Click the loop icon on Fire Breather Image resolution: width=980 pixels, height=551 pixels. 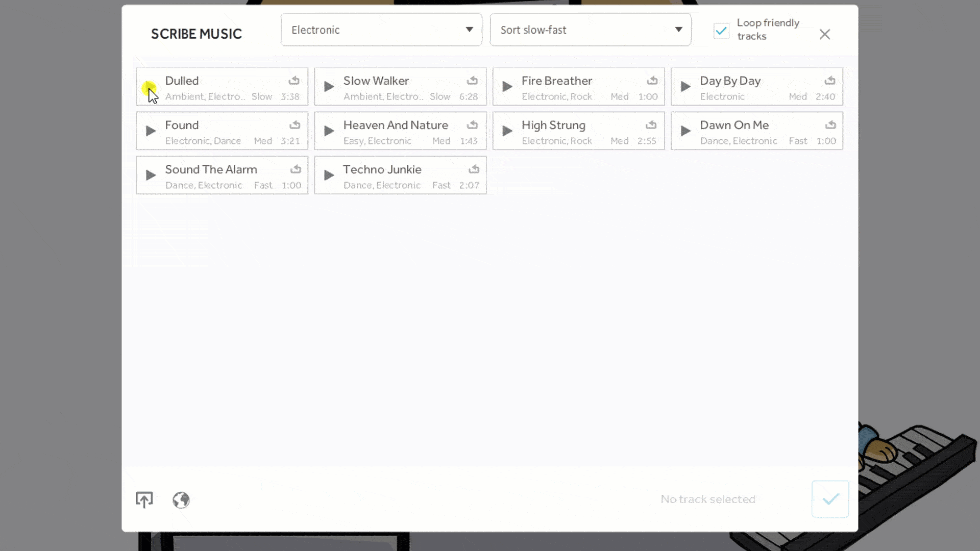click(x=652, y=81)
